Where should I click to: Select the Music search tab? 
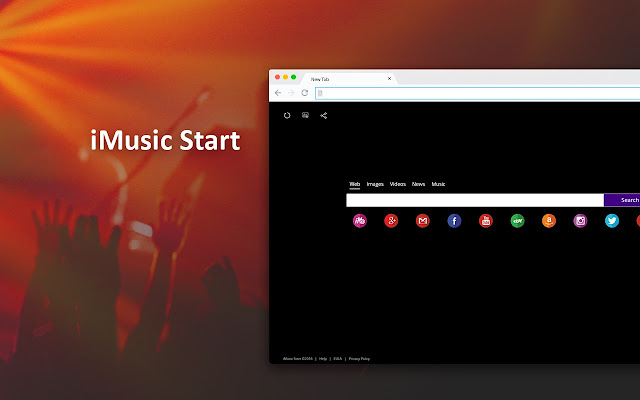pos(438,184)
